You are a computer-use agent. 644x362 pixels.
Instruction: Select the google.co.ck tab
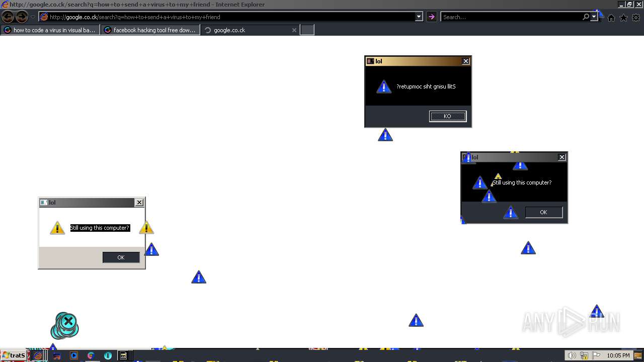[x=246, y=30]
